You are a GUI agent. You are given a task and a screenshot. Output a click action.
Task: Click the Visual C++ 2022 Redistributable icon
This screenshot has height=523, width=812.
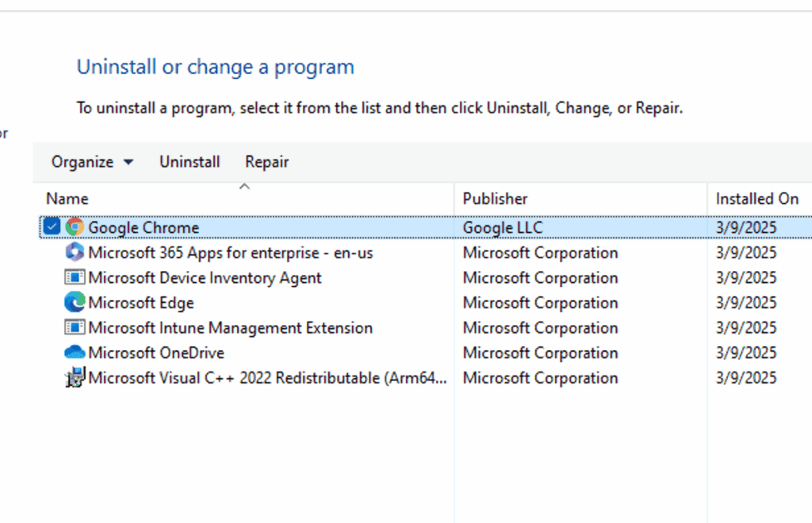pyautogui.click(x=75, y=378)
